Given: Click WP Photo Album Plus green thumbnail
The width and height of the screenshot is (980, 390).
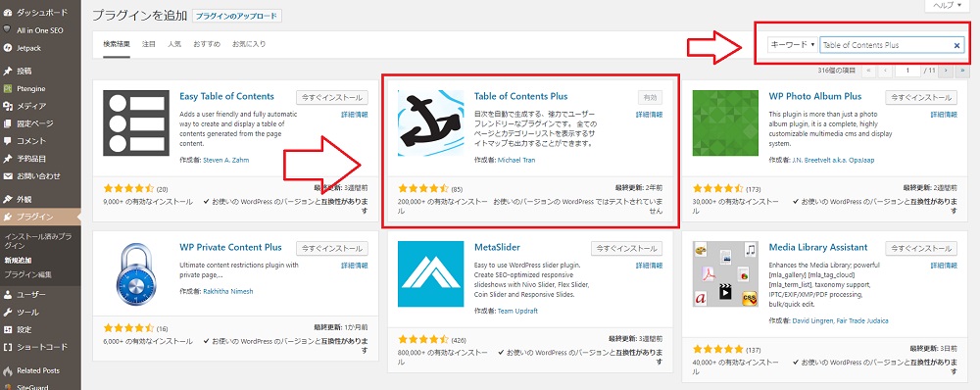Looking at the screenshot, I should [x=725, y=122].
